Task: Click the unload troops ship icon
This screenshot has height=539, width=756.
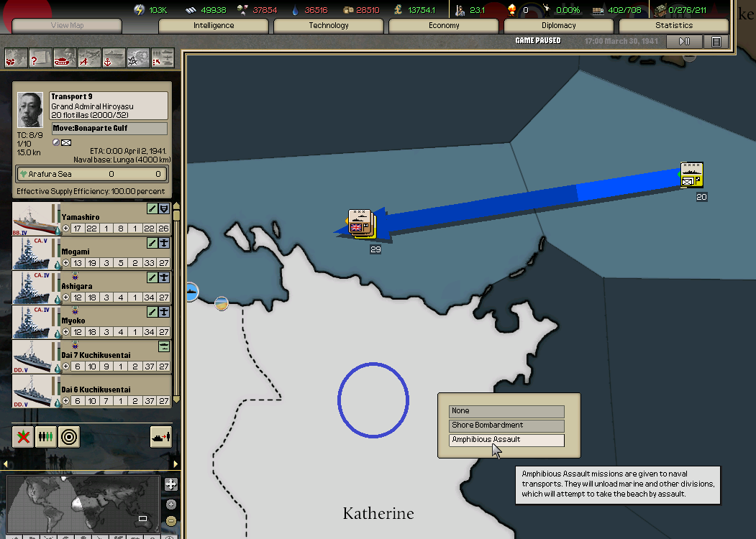Action: tap(160, 436)
